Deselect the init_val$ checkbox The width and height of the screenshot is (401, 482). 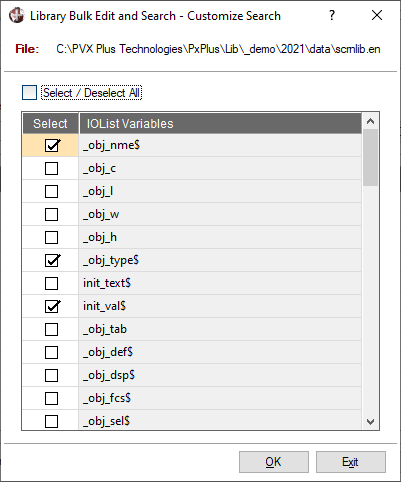coord(52,306)
